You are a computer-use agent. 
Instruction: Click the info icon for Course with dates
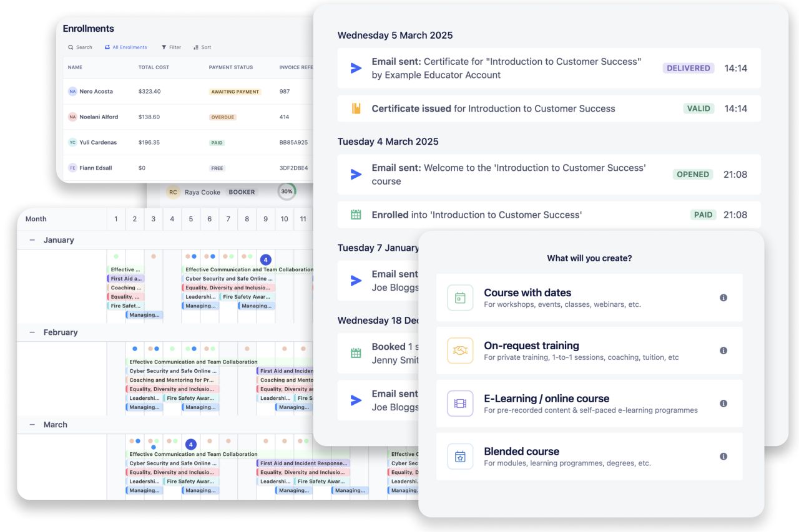pos(723,297)
